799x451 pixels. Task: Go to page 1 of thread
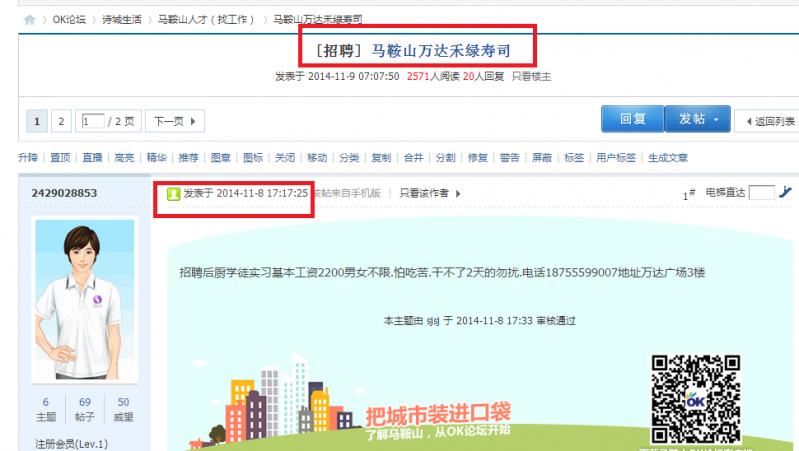point(37,121)
